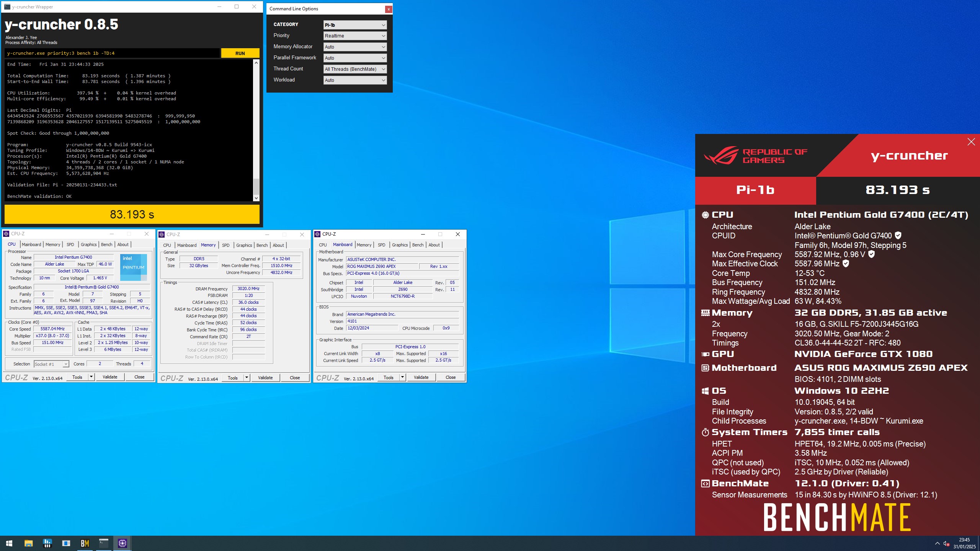Open Tools dropdown arrow in first CPU-Z window

point(91,377)
